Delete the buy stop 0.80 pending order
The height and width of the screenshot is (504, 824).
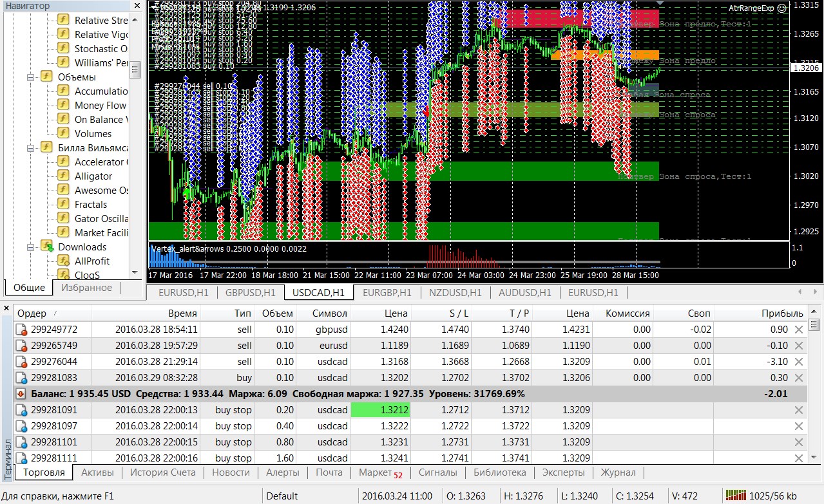click(799, 442)
